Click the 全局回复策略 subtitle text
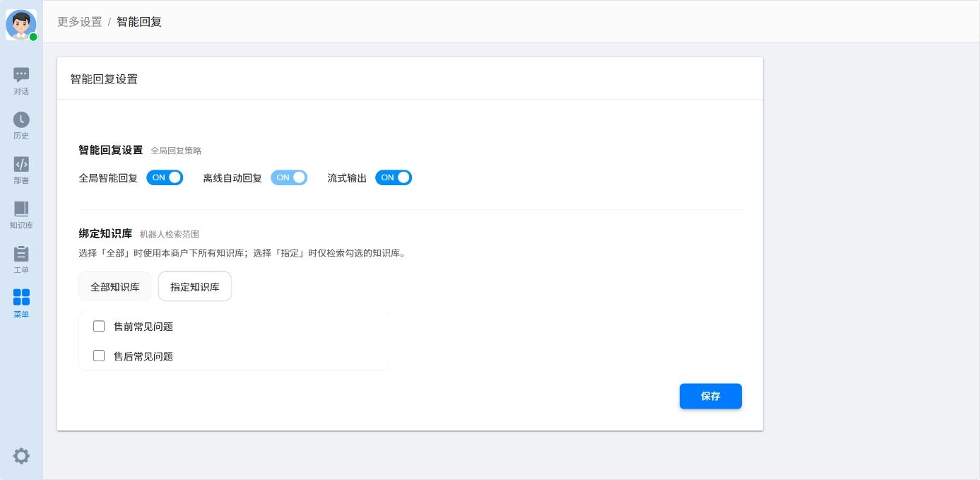The width and height of the screenshot is (980, 480). tap(176, 151)
